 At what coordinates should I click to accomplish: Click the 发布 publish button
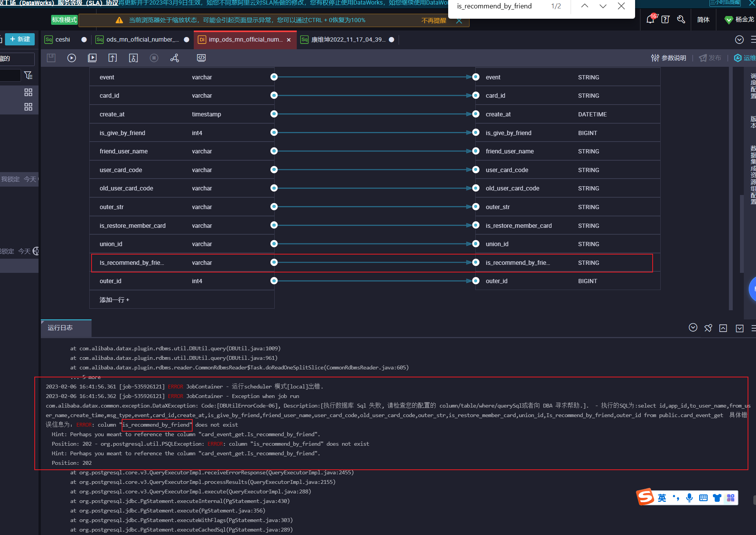coord(710,58)
